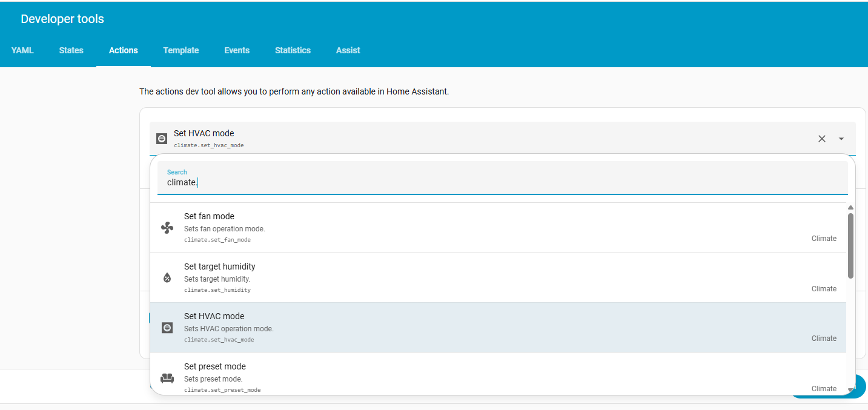The width and height of the screenshot is (868, 410).
Task: Click the climate.set_hvac_mode text in the list
Action: pyautogui.click(x=219, y=340)
